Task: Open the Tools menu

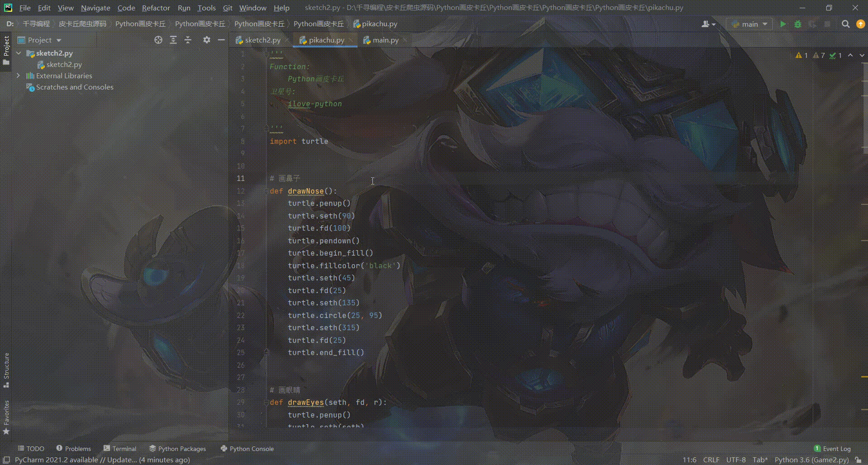Action: coord(206,8)
